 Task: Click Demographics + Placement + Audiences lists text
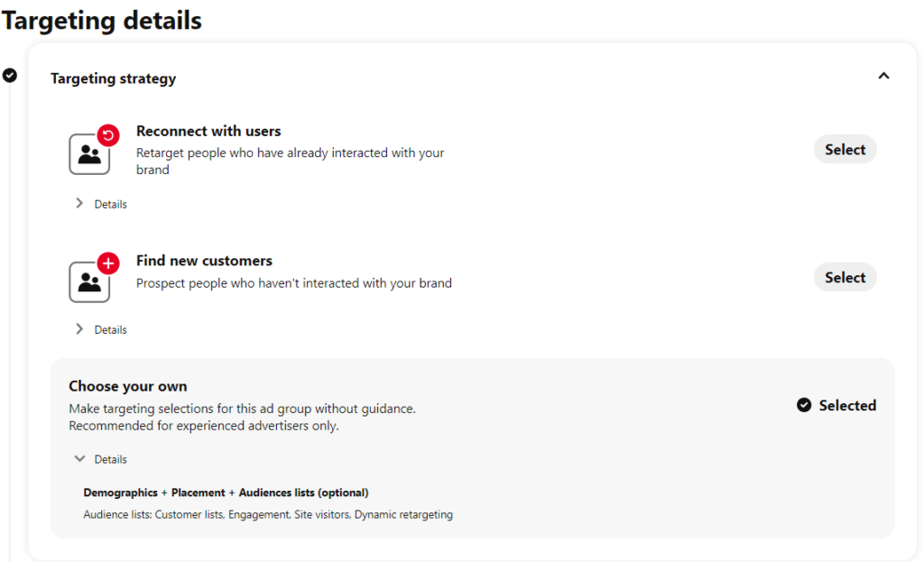click(226, 493)
